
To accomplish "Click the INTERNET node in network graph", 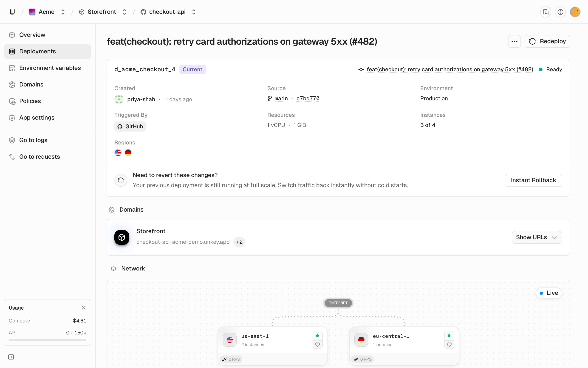I will (x=338, y=303).
